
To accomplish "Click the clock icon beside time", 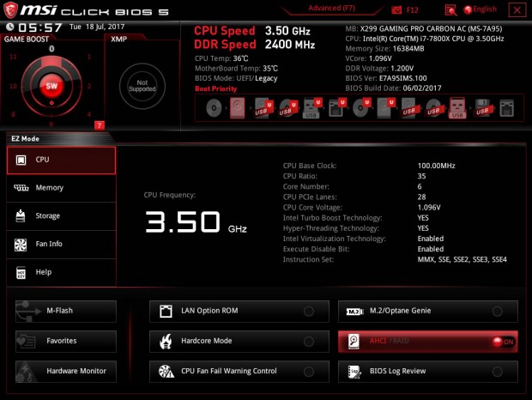I will pos(9,27).
